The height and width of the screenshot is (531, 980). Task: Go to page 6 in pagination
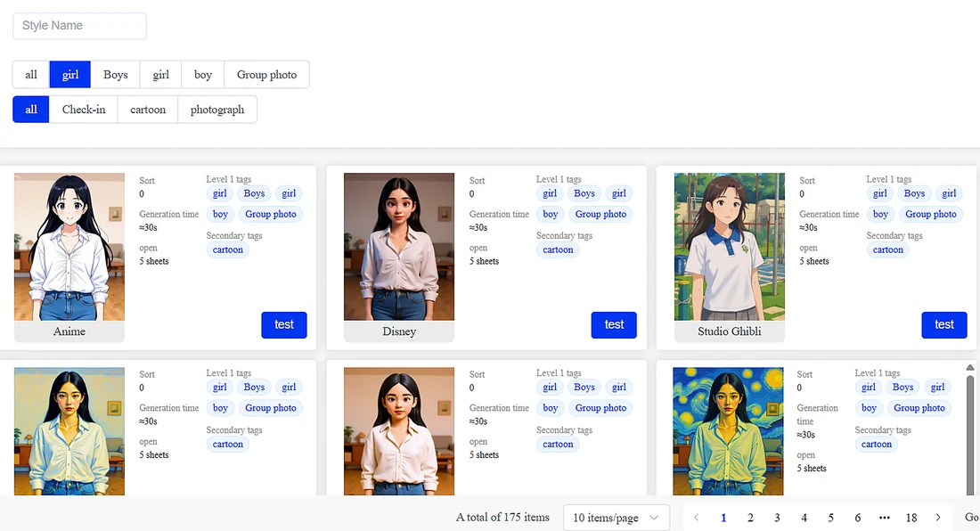[x=857, y=518]
